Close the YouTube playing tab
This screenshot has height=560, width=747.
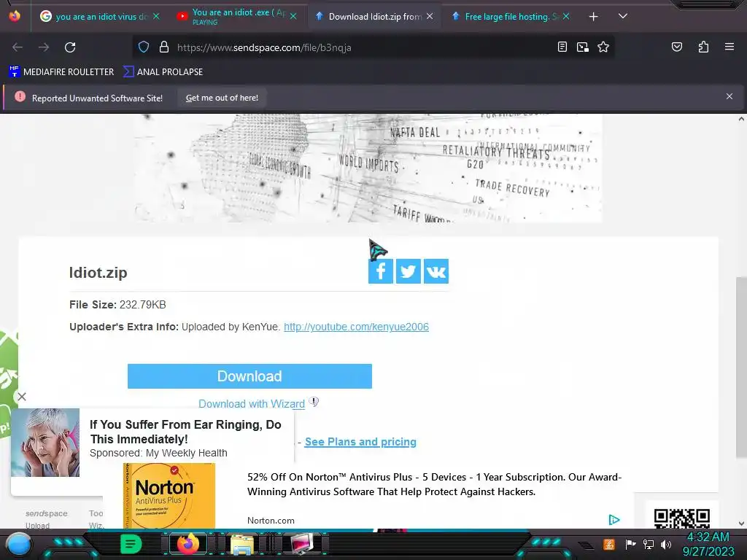pyautogui.click(x=293, y=17)
